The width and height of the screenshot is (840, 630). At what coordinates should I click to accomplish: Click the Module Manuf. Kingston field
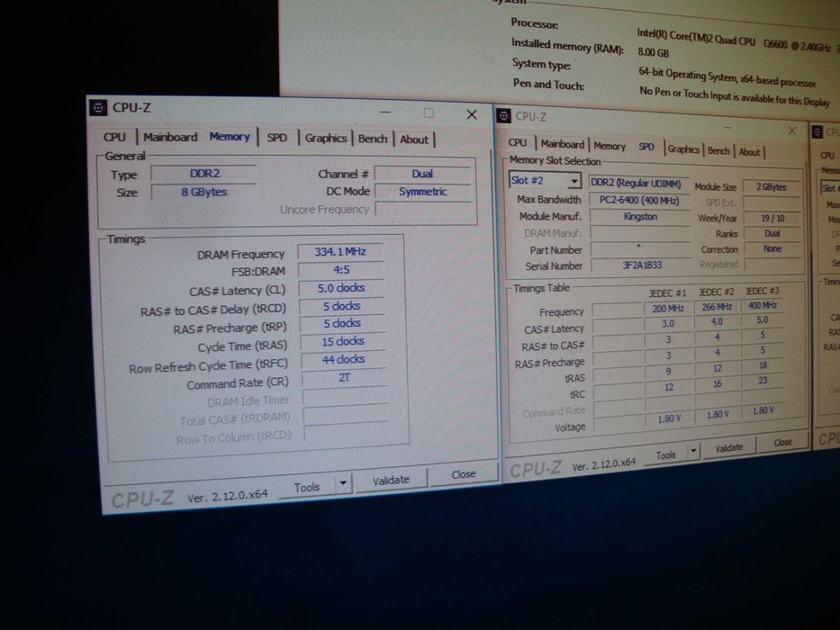[640, 217]
